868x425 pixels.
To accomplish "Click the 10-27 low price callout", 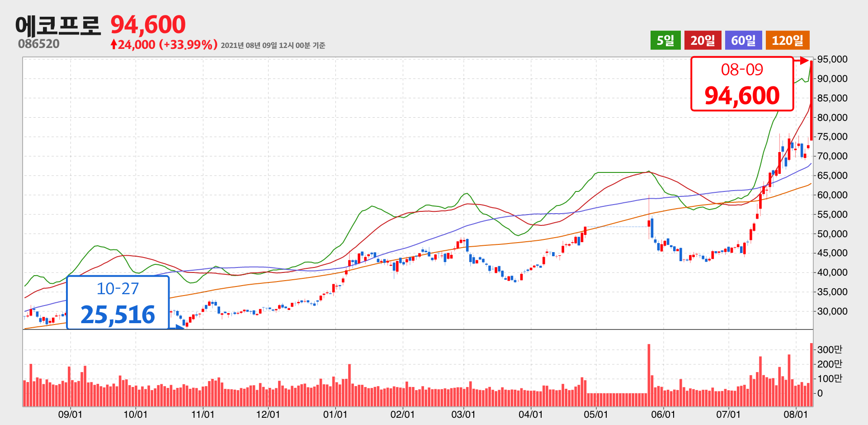I will tap(118, 302).
